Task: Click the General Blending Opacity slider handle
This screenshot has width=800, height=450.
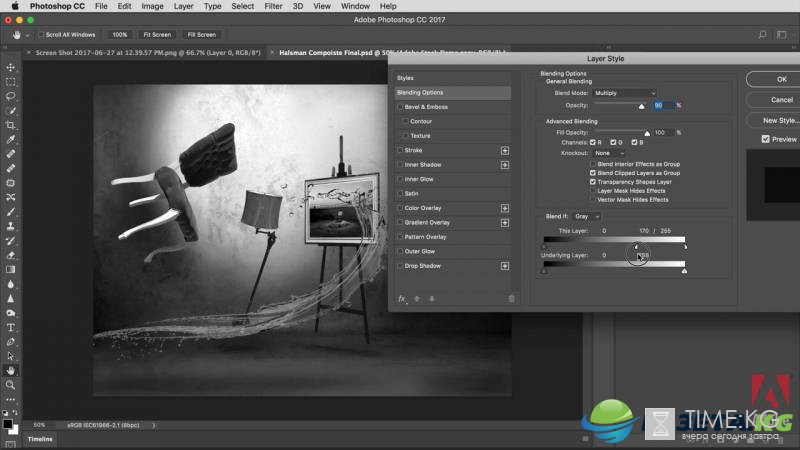Action: [641, 106]
